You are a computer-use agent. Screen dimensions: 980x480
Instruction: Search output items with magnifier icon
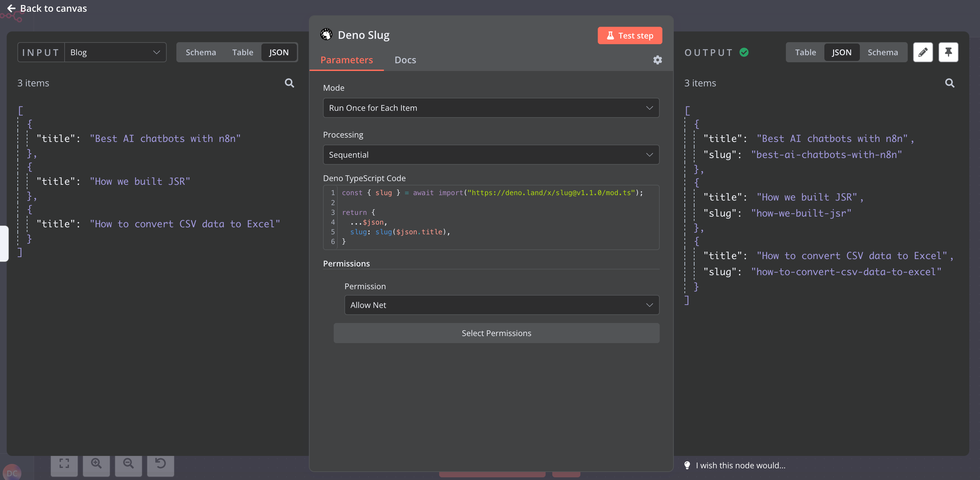949,83
